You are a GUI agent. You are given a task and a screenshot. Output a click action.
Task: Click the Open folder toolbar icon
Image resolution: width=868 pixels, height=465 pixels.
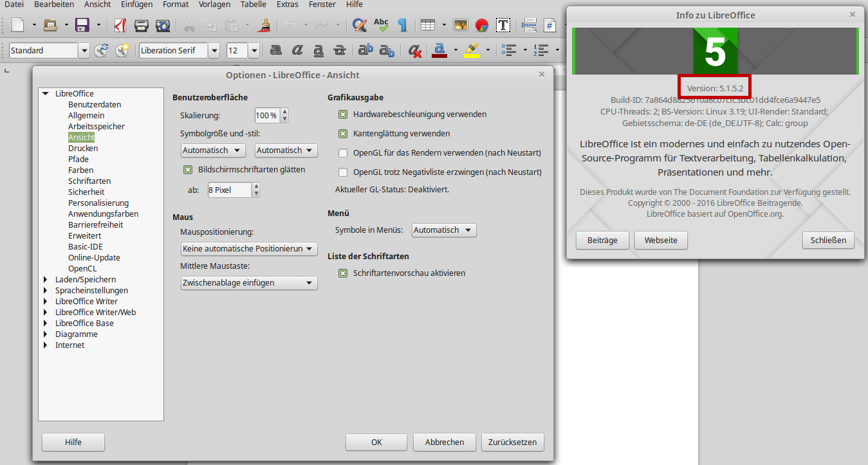(x=50, y=25)
